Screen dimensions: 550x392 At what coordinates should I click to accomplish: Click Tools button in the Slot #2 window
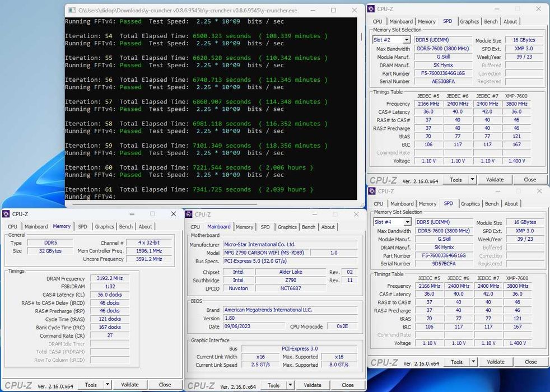[x=456, y=180]
